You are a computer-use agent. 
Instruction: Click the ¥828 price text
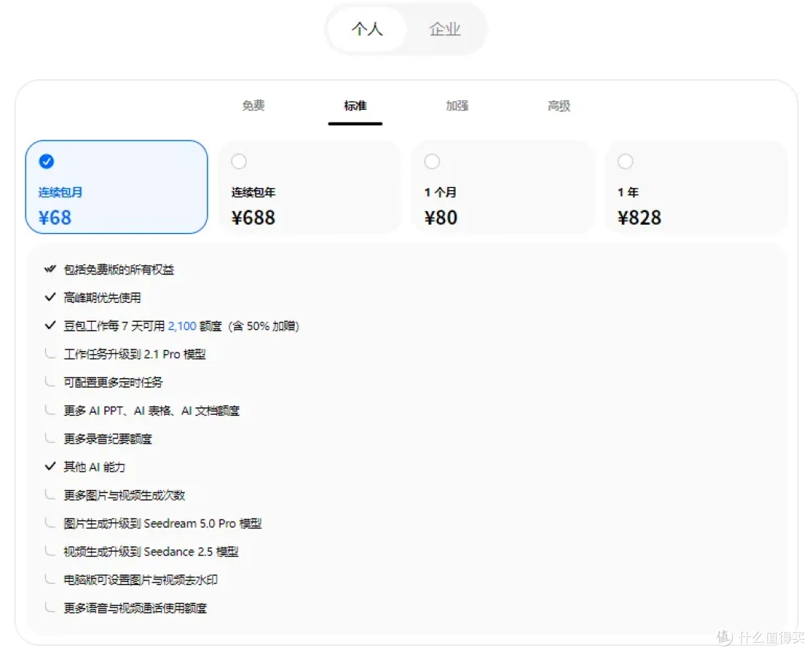click(639, 217)
